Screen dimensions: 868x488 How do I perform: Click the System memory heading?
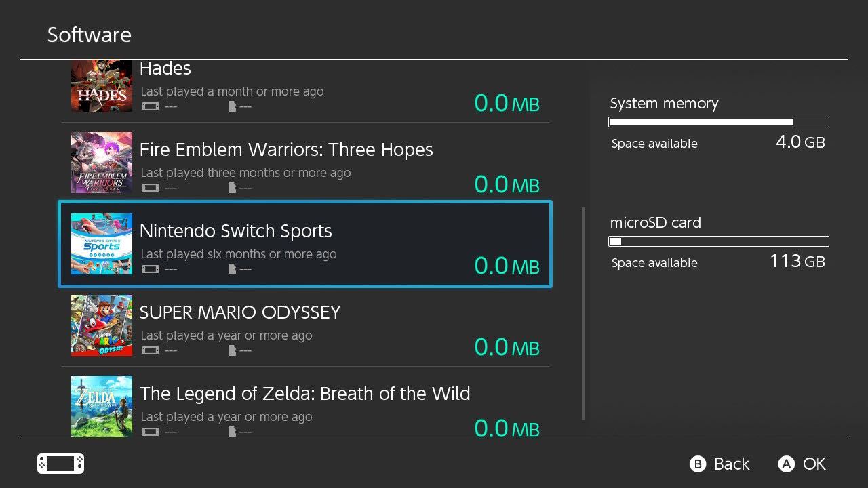664,104
